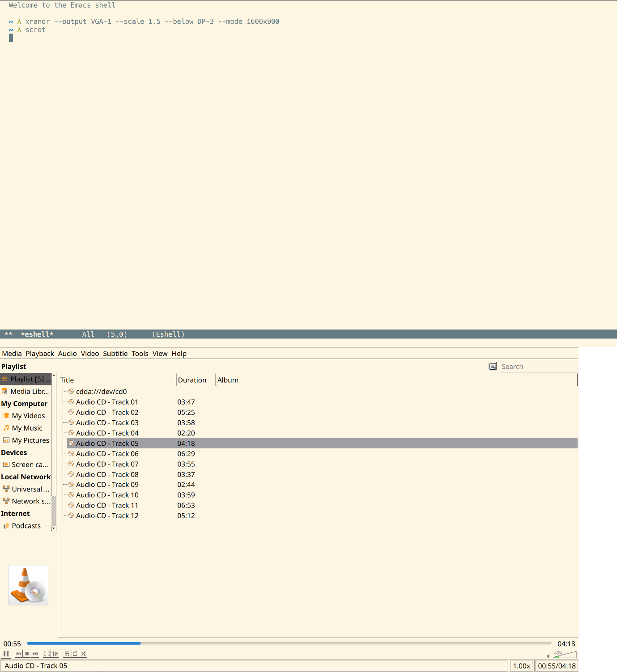Focus the playlist Search field

pyautogui.click(x=538, y=367)
